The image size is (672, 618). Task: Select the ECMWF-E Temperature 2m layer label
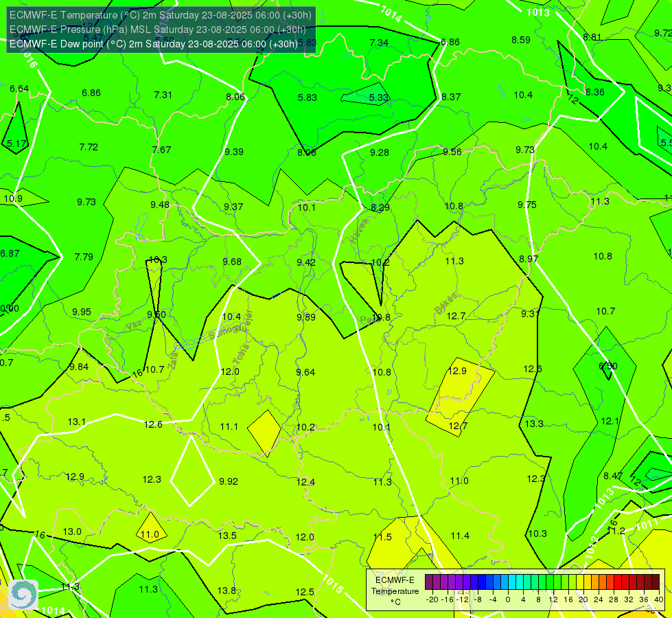click(x=161, y=15)
